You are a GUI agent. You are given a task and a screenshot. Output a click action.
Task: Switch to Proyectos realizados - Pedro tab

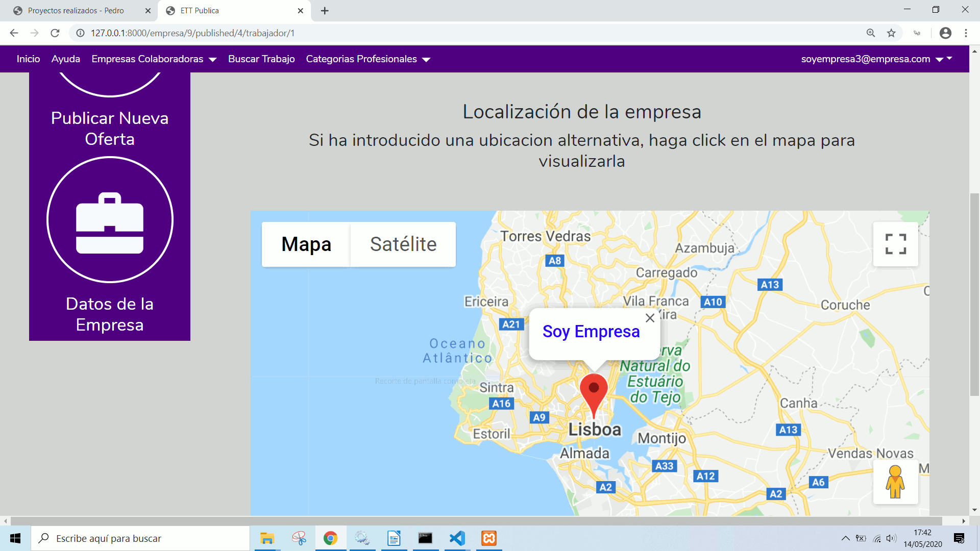click(76, 11)
